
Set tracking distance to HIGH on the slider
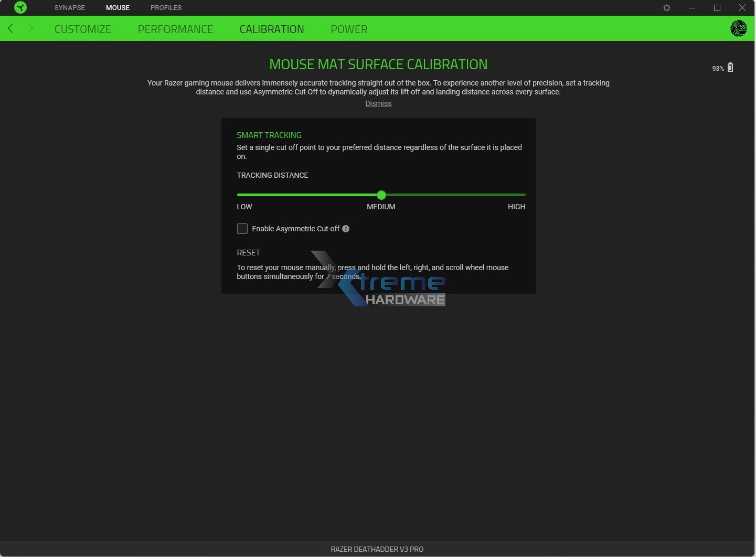pos(524,195)
